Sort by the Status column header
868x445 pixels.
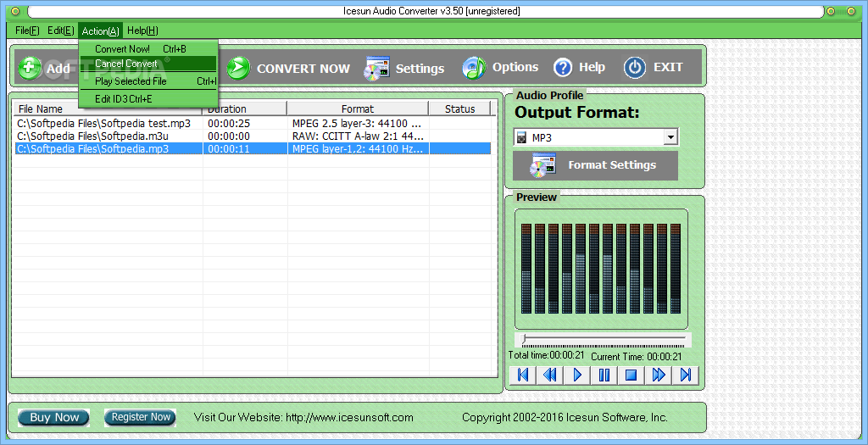pyautogui.click(x=460, y=109)
